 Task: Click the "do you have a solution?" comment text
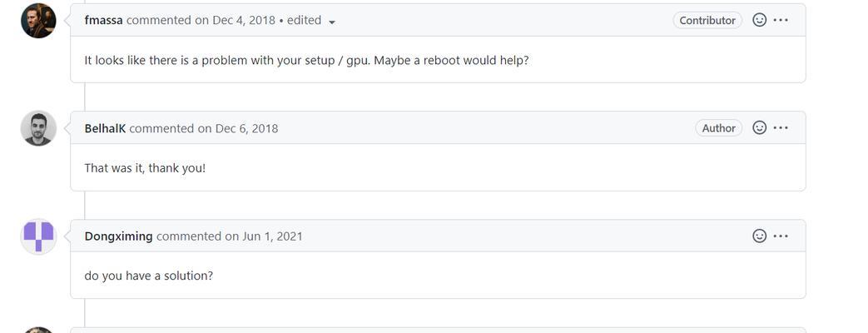[x=148, y=276]
